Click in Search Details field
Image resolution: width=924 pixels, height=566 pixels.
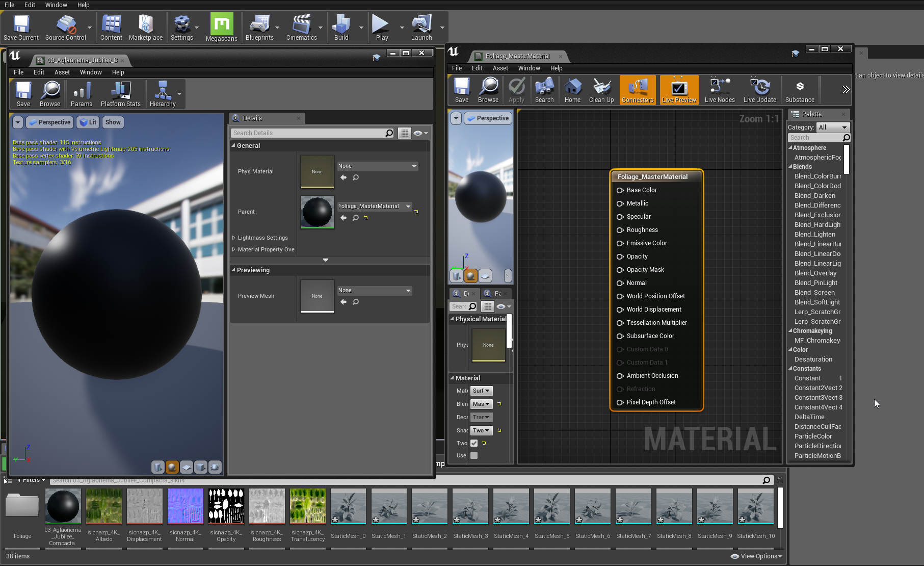pos(308,133)
